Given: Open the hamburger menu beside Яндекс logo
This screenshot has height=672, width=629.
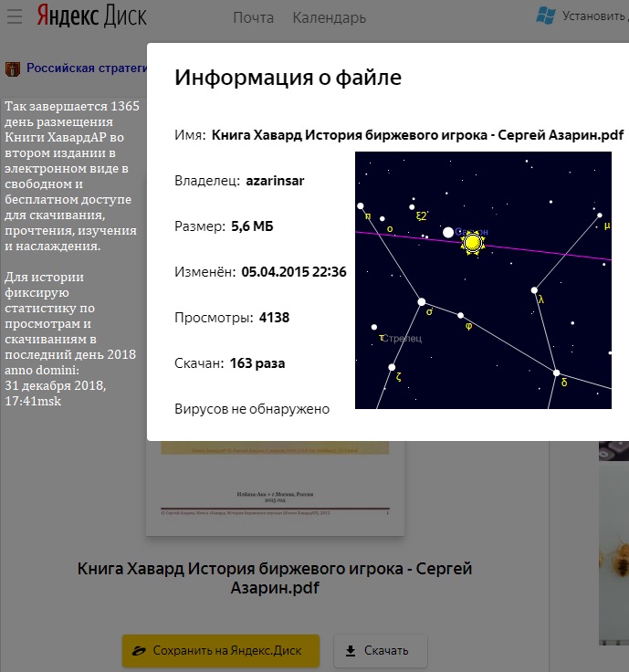Looking at the screenshot, I should (11, 16).
